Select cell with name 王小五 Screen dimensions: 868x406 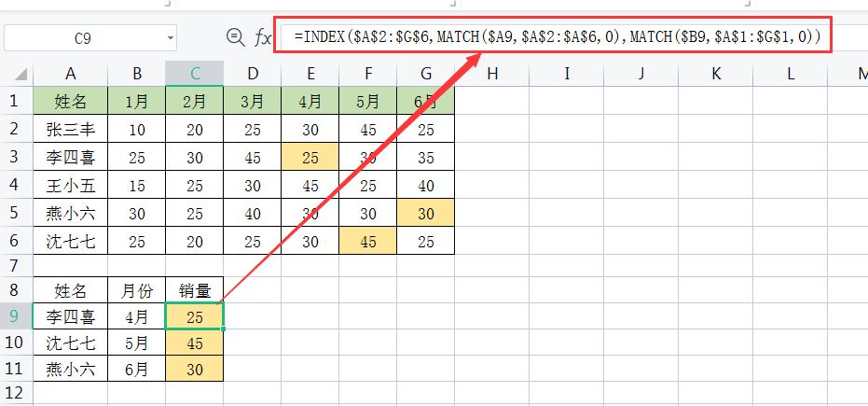point(70,185)
